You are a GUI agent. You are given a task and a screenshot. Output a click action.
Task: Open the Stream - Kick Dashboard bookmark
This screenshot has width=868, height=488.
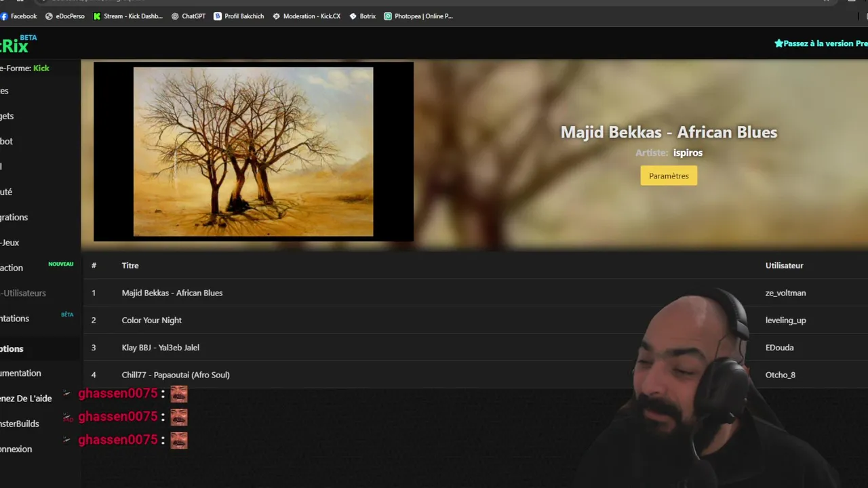128,16
